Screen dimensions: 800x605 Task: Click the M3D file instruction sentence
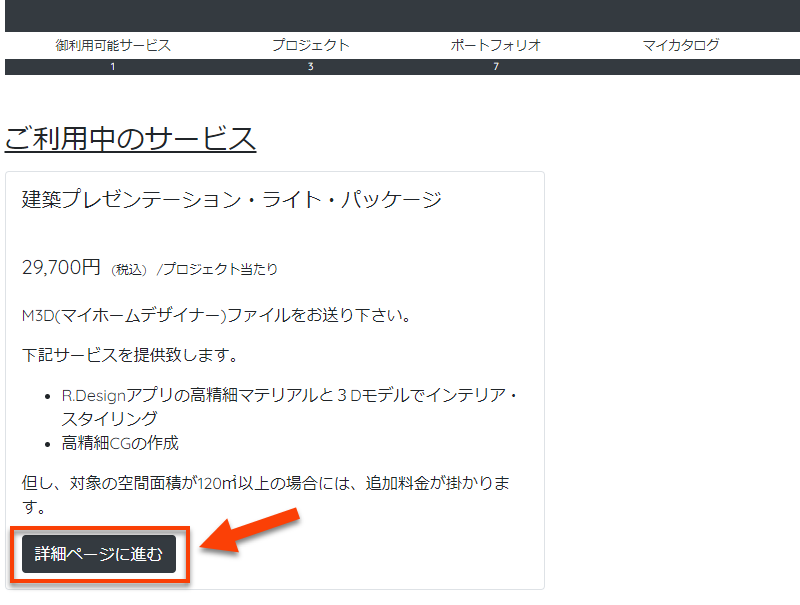click(x=217, y=316)
